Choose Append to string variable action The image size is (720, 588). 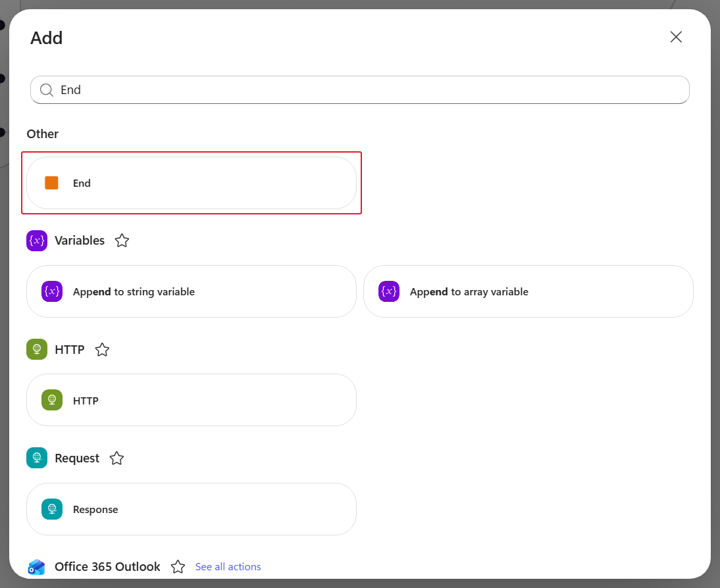tap(192, 291)
